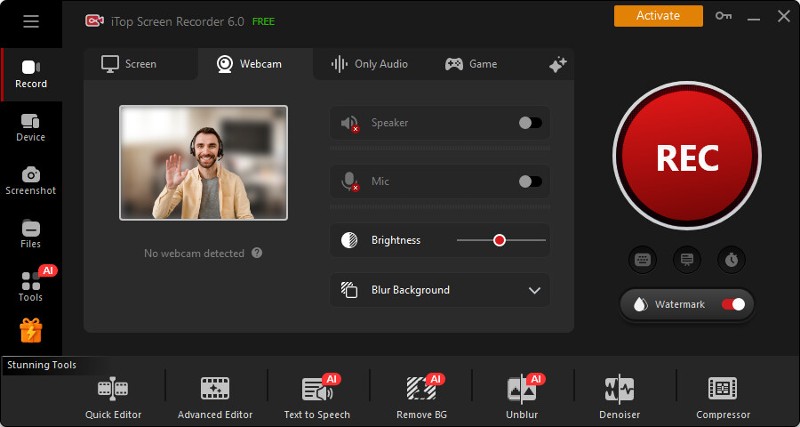This screenshot has height=427, width=800.
Task: Open the Compressor tool
Action: point(722,397)
